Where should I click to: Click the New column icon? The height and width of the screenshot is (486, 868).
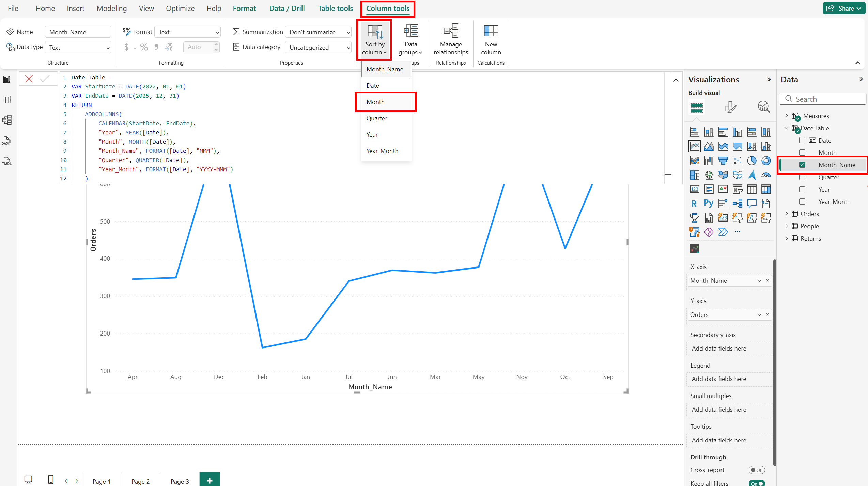[x=491, y=31]
